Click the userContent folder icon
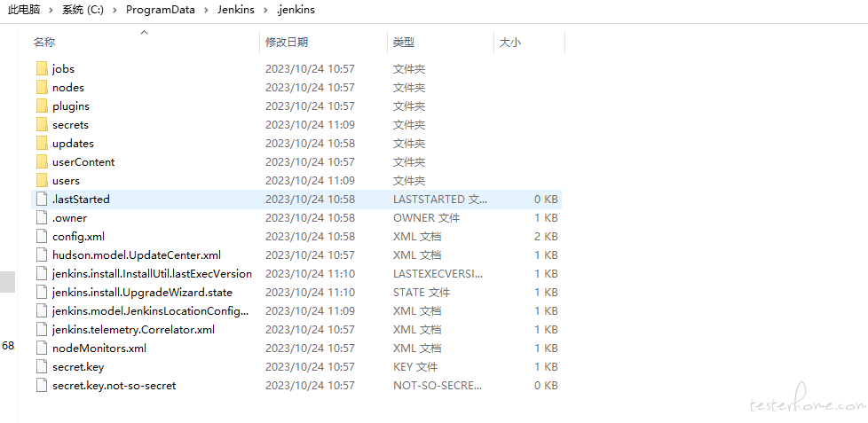Screen dimensions: 868x423 click(x=42, y=162)
